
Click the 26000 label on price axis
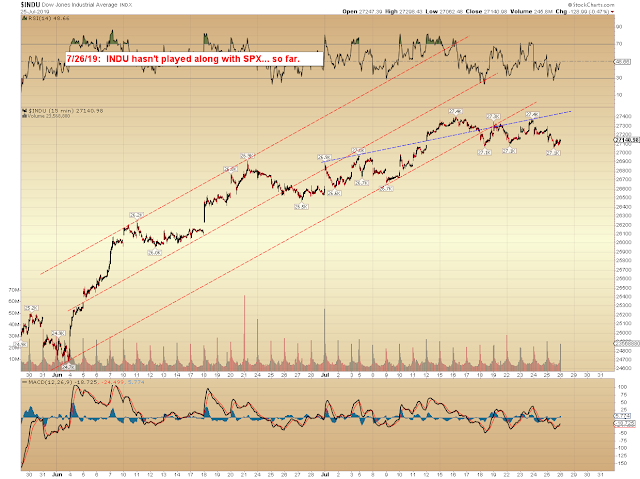623,242
